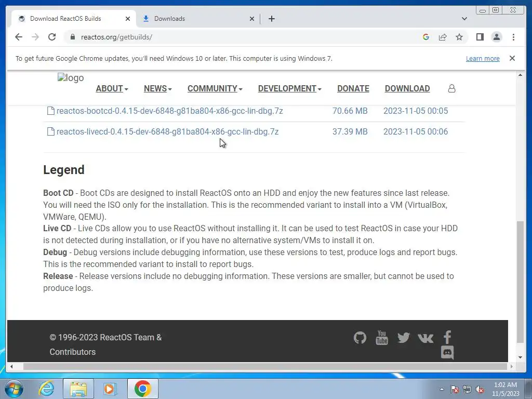Close the Downloads tab

252,19
